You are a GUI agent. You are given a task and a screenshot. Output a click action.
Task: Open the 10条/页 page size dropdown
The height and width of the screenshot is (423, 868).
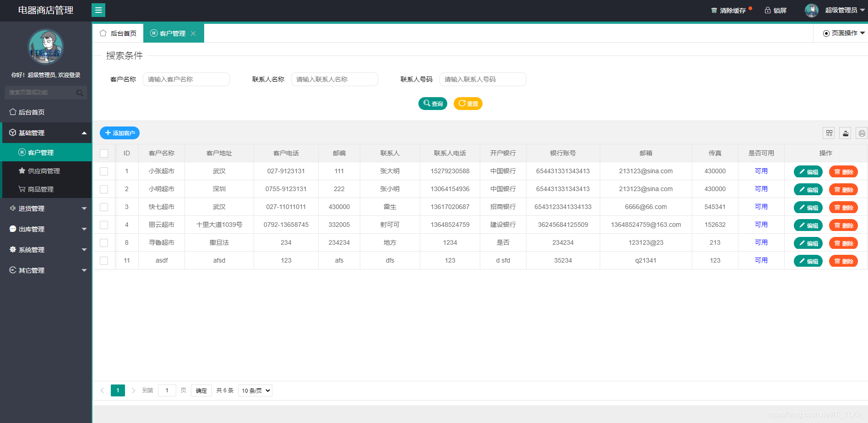pos(255,390)
